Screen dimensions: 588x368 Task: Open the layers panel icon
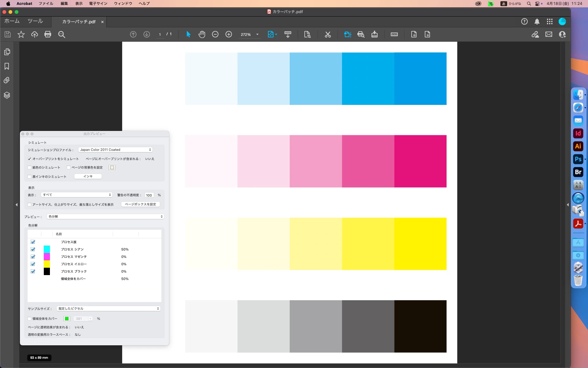(x=7, y=95)
